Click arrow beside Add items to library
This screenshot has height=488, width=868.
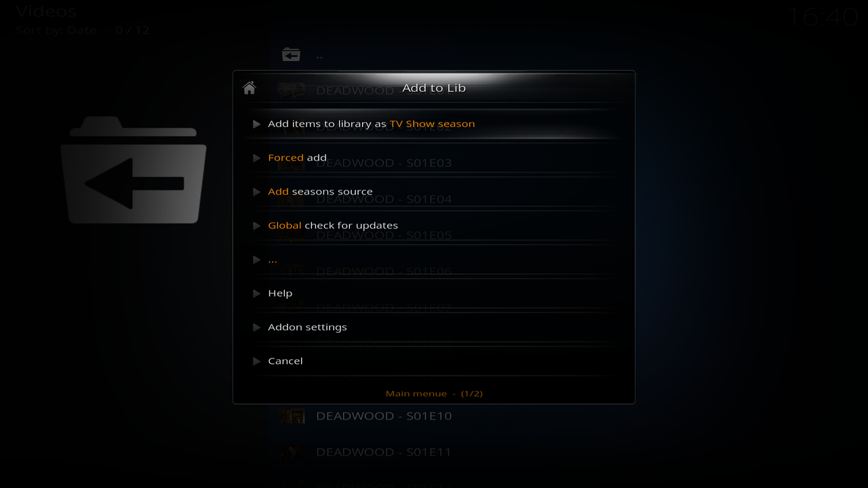coord(256,124)
